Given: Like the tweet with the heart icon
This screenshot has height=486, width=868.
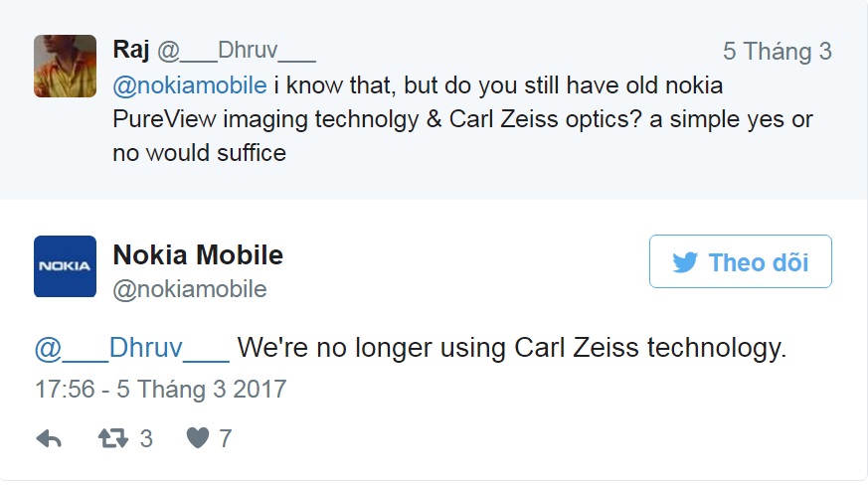Looking at the screenshot, I should pos(198,438).
